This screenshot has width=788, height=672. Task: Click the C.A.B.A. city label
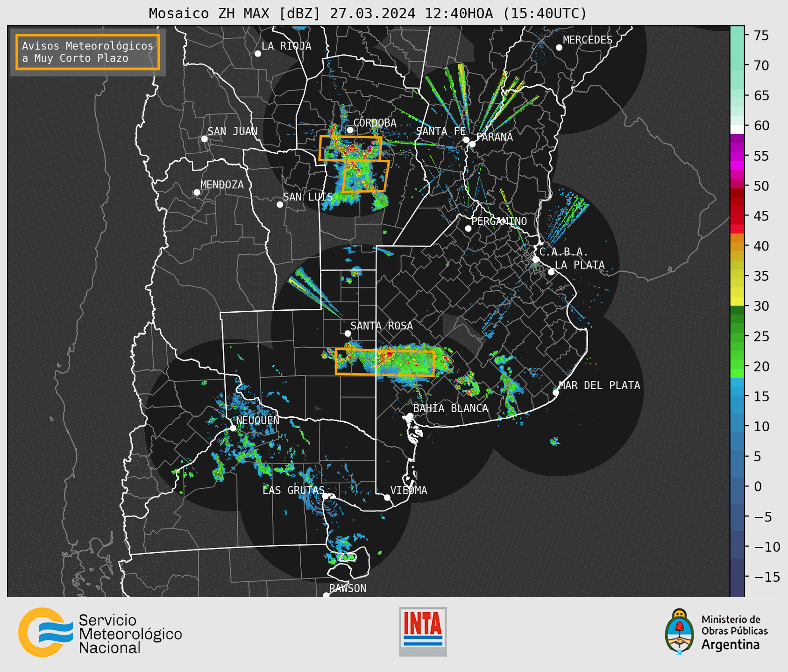coord(563,252)
